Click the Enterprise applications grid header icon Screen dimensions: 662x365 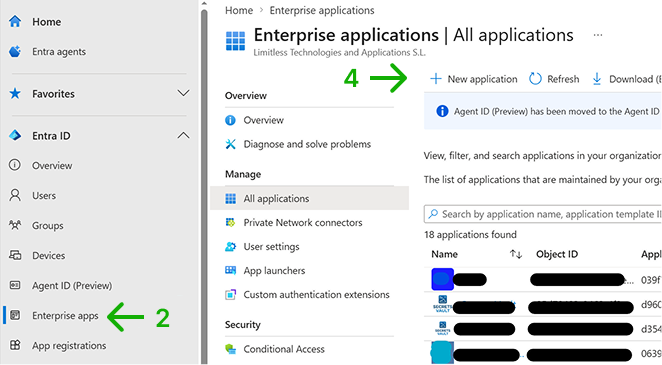[x=236, y=41]
